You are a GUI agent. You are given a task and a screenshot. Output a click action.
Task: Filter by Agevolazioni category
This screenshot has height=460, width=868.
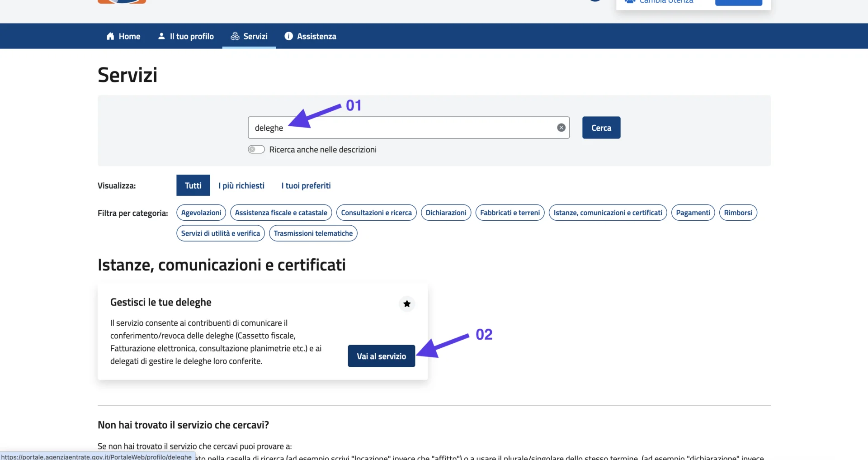201,213
